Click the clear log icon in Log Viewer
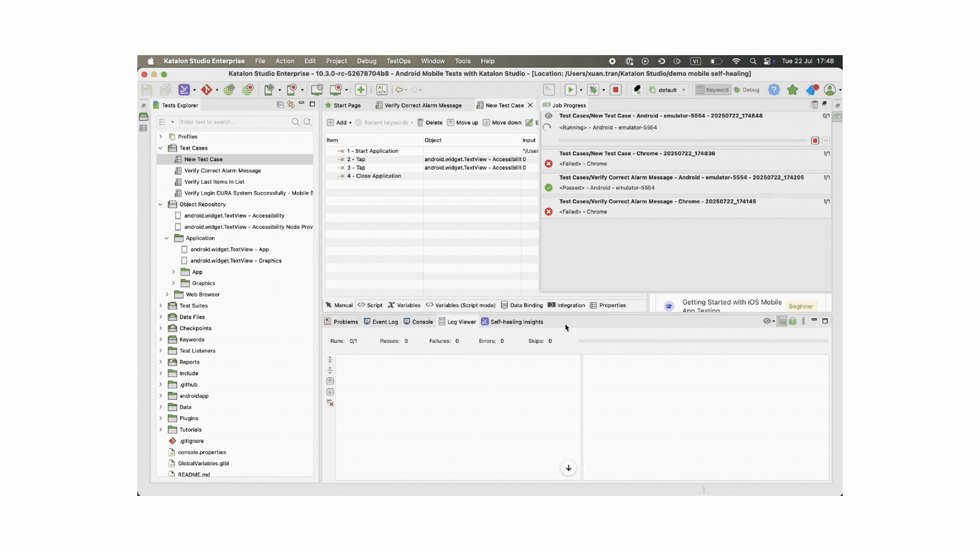980x551 pixels. 330,403
